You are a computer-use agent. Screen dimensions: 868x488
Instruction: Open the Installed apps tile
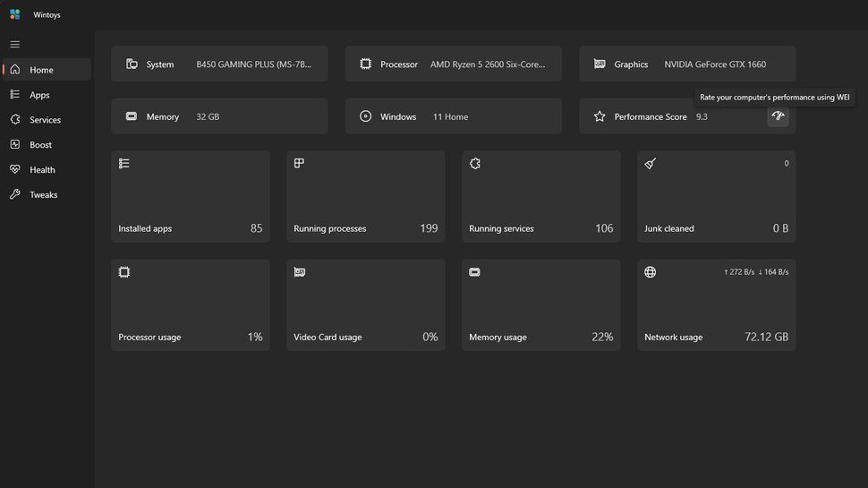click(x=191, y=196)
